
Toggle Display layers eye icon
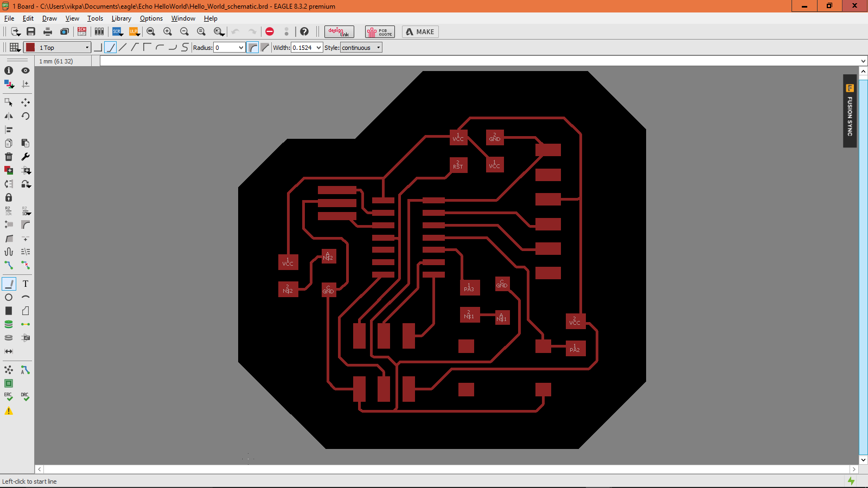coord(25,70)
